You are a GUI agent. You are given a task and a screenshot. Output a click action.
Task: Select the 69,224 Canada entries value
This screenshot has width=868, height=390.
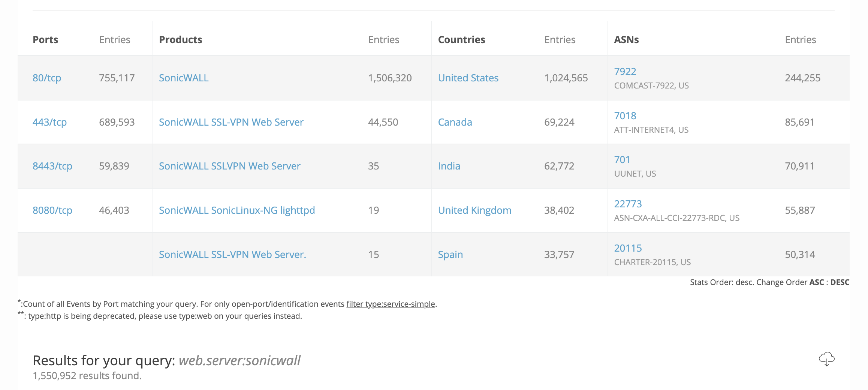[x=559, y=122]
